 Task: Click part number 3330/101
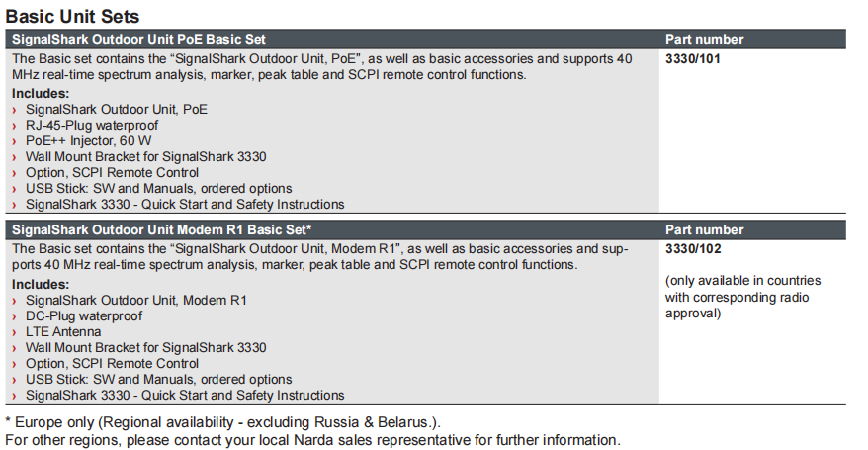[692, 59]
